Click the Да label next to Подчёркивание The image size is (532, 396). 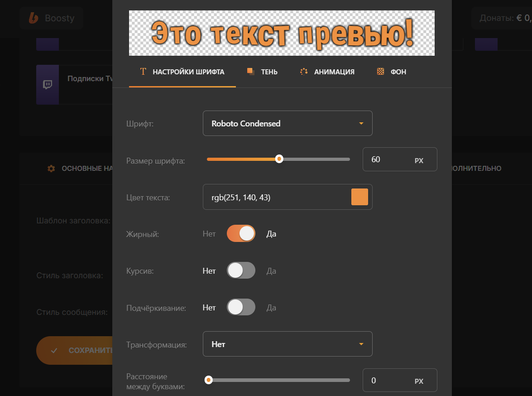[x=271, y=308]
